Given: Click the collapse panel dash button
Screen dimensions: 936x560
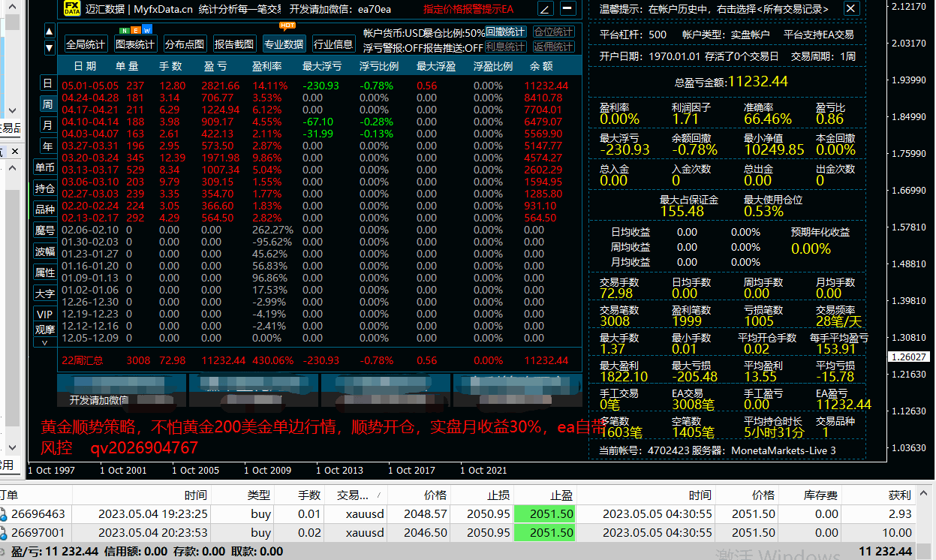Looking at the screenshot, I should click(568, 9).
